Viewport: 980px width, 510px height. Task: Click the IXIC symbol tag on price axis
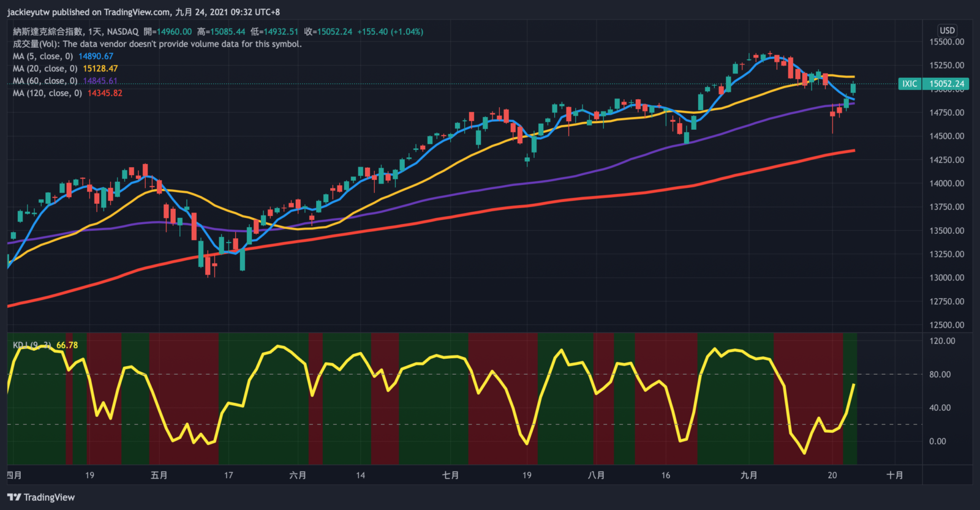[x=910, y=84]
